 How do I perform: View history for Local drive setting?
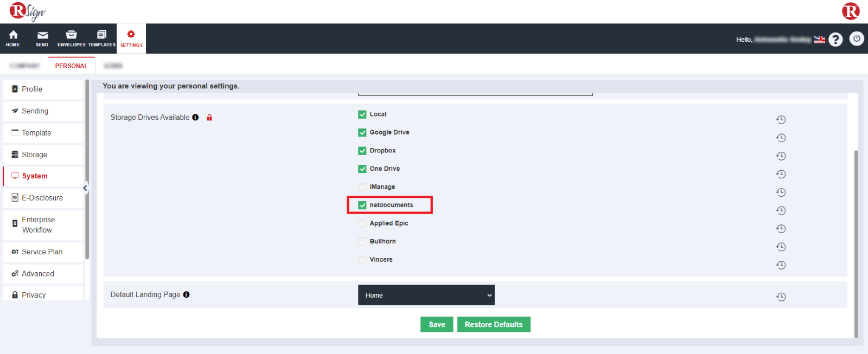point(781,120)
